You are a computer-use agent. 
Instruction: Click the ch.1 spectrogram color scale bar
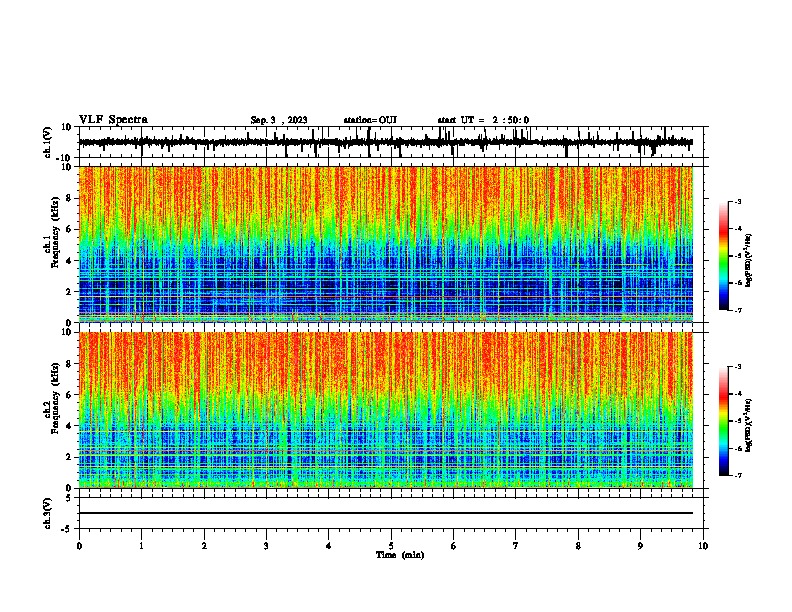[724, 255]
